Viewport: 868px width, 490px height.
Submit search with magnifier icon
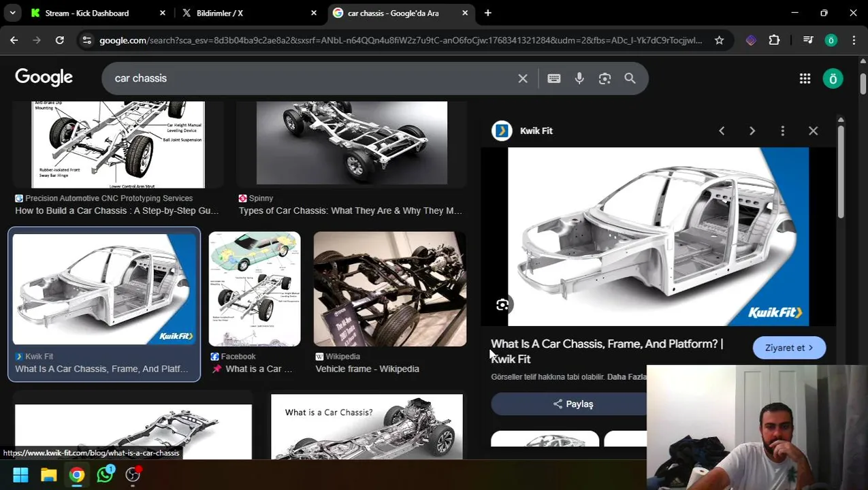tap(630, 78)
